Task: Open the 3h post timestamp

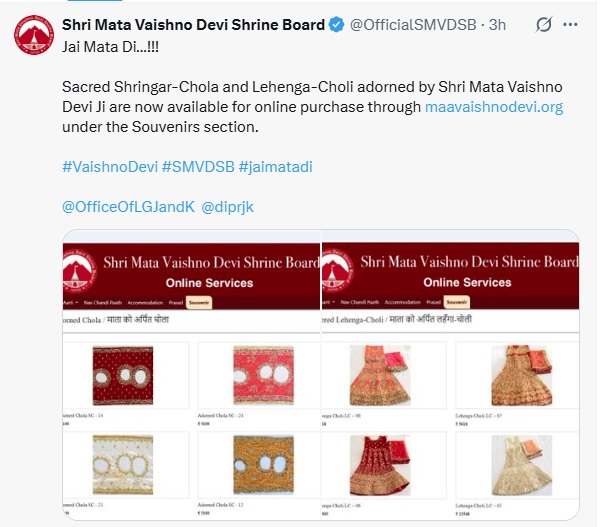Action: coord(498,25)
